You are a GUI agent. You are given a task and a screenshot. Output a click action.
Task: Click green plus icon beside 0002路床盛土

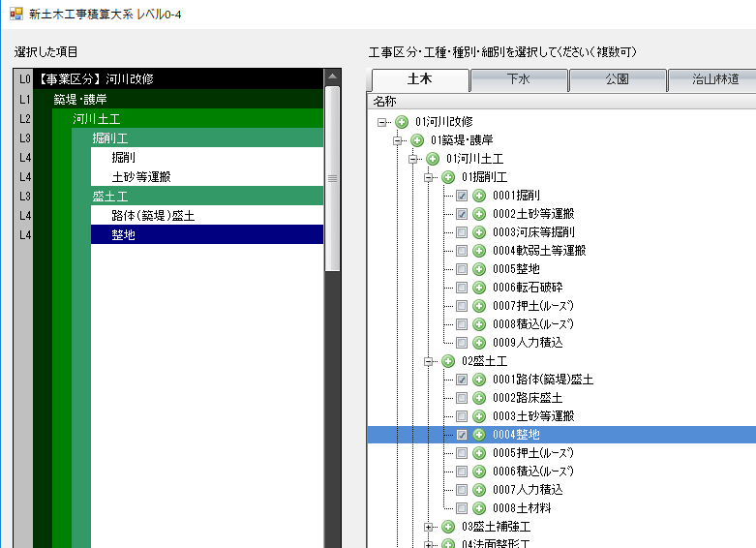479,398
